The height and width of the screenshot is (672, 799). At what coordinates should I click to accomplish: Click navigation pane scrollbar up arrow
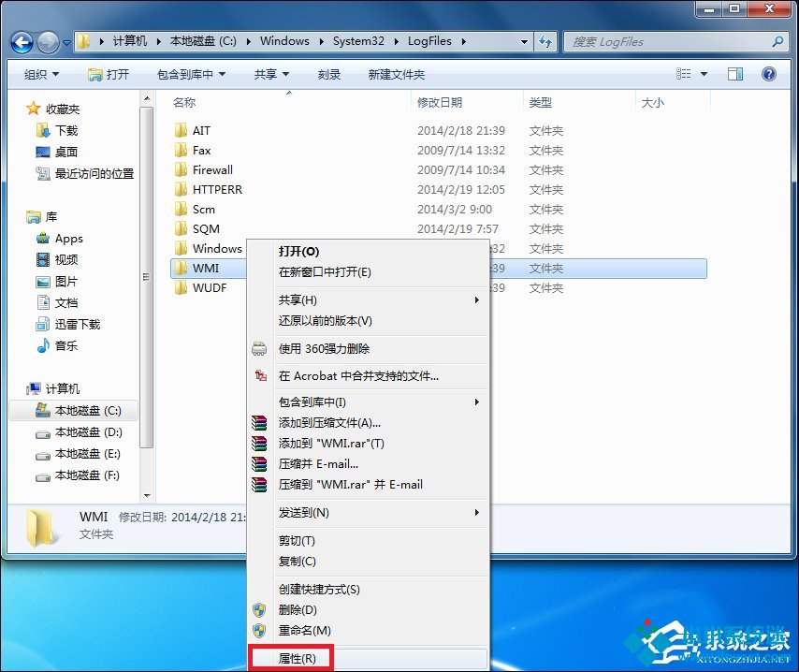(147, 98)
